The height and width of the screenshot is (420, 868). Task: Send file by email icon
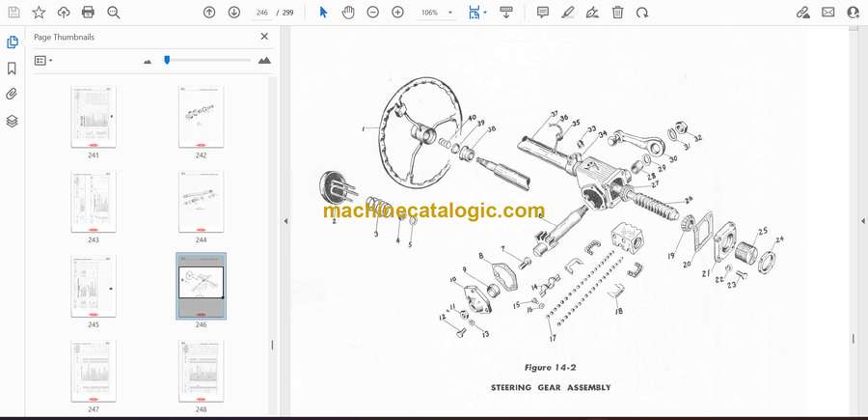828,13
